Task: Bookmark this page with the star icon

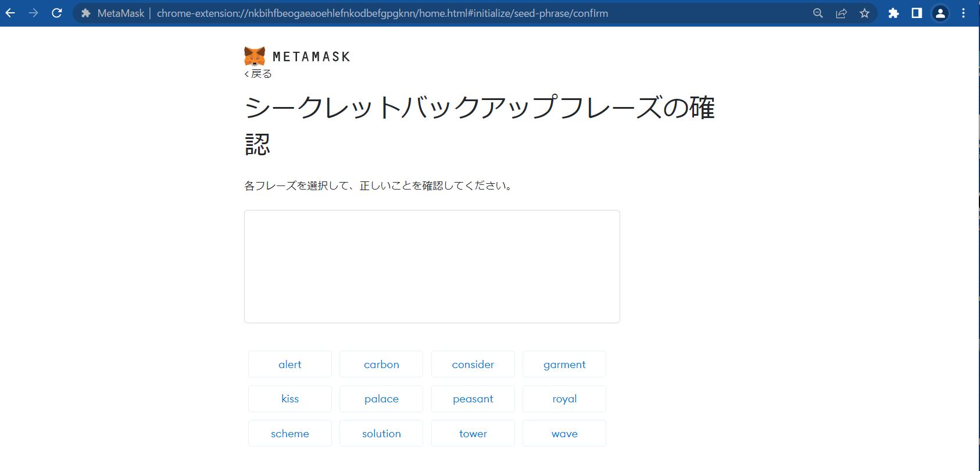Action: [x=864, y=13]
